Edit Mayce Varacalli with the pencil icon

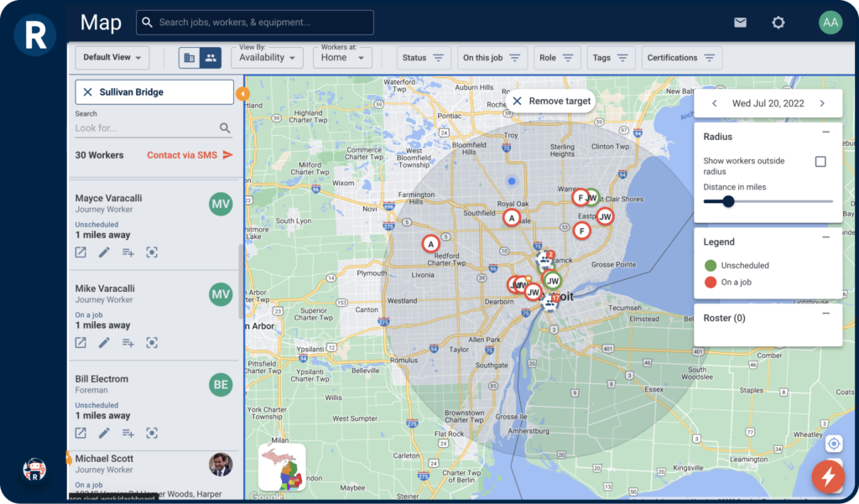pos(104,252)
